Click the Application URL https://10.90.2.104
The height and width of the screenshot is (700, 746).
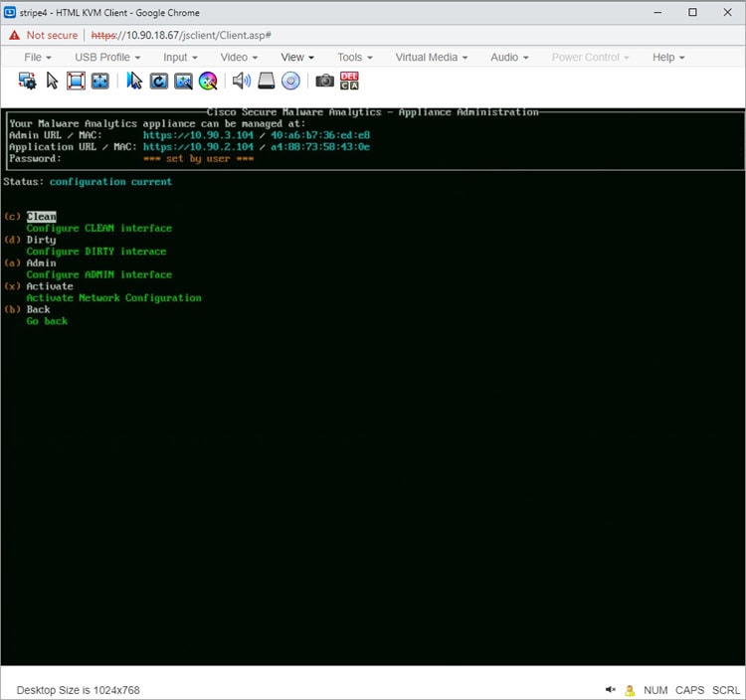click(198, 147)
